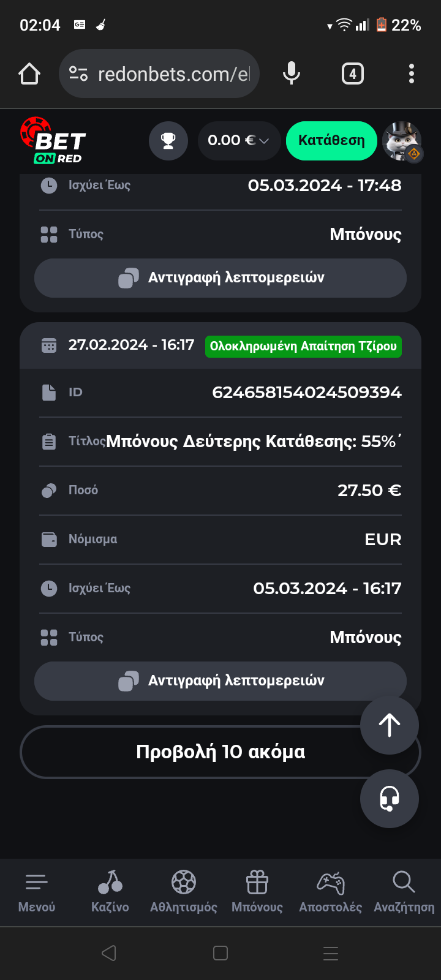Tap the microphone voice search icon

pyautogui.click(x=292, y=74)
